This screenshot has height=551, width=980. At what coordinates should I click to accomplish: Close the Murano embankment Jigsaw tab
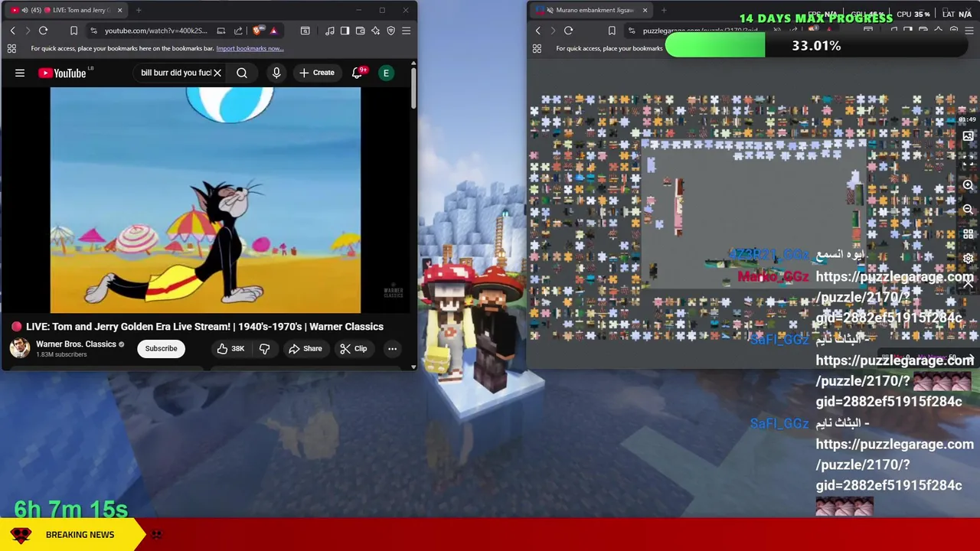point(645,10)
